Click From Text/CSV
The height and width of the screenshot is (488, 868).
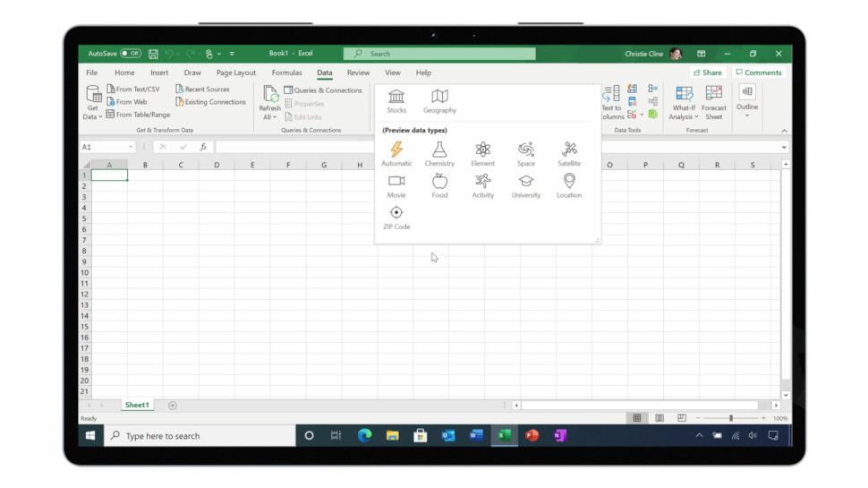click(132, 89)
